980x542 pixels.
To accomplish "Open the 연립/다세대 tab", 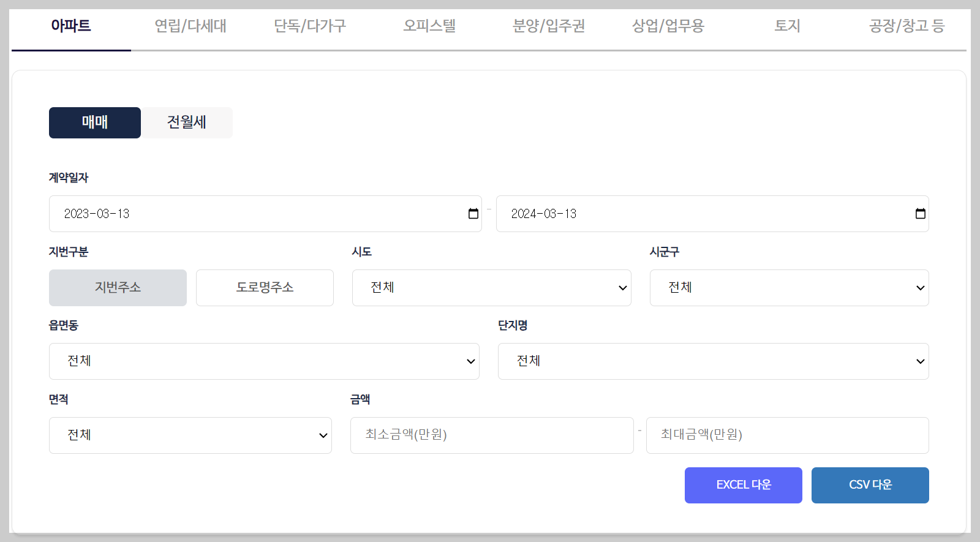I will pyautogui.click(x=190, y=26).
